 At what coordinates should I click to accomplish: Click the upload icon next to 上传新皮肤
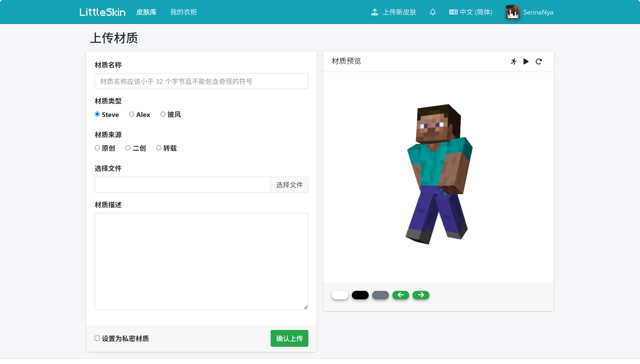(374, 12)
